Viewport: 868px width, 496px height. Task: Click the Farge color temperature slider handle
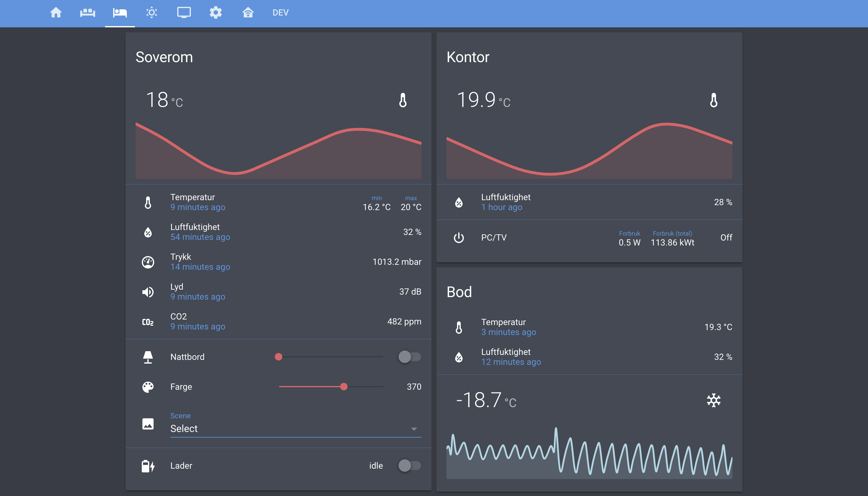pyautogui.click(x=344, y=386)
